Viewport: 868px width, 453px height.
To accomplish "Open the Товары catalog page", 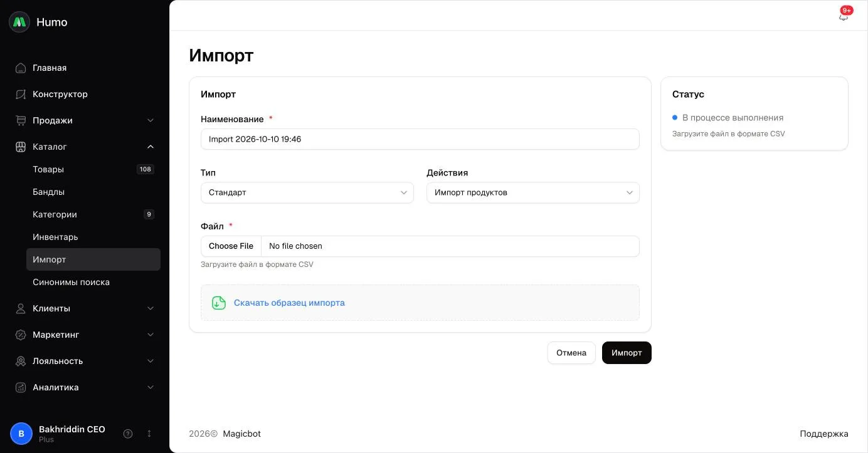I will click(x=93, y=169).
